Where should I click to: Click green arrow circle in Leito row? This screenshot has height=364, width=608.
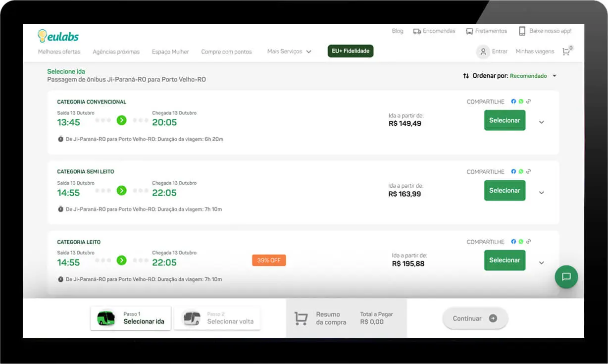121,260
